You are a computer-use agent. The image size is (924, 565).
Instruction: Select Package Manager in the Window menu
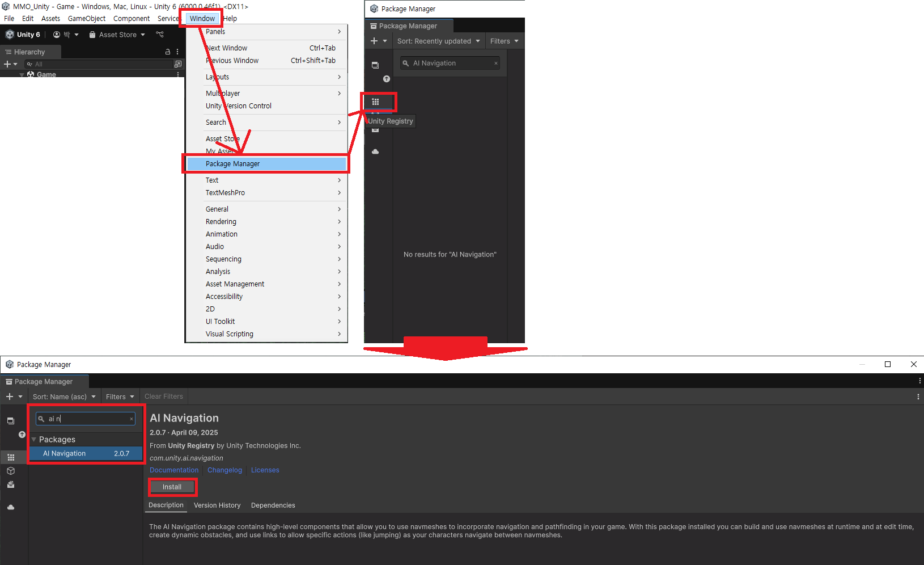point(266,164)
